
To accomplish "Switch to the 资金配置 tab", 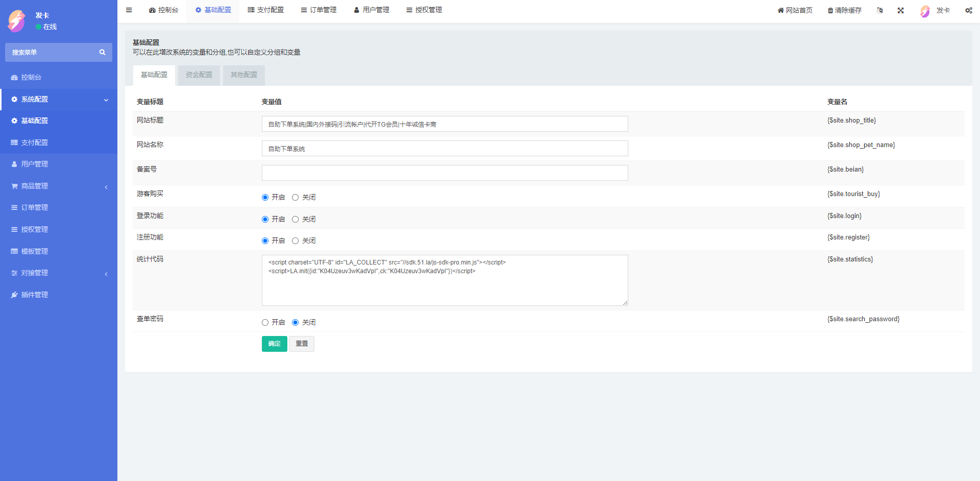I will (199, 75).
